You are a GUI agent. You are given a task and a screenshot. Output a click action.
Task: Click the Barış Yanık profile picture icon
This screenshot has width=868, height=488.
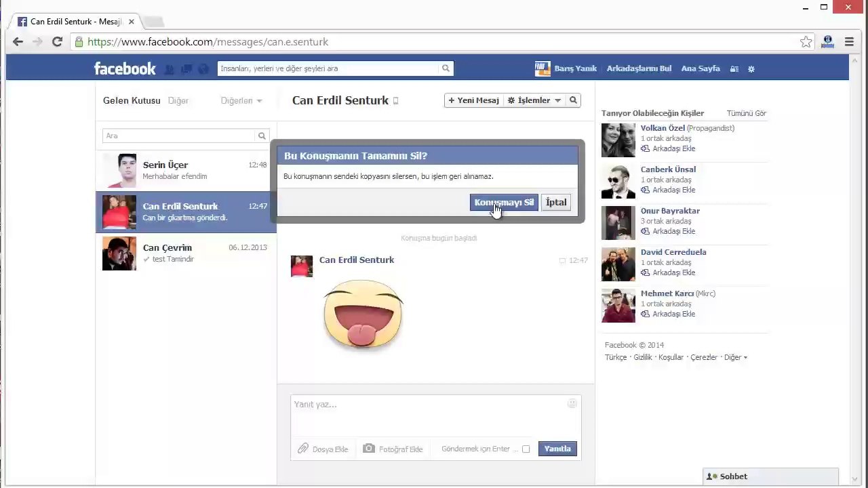click(x=542, y=68)
